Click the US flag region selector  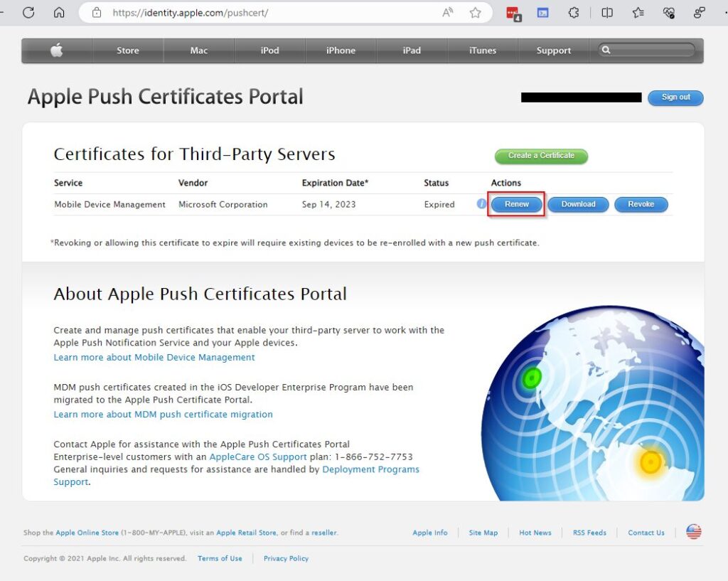pos(693,531)
